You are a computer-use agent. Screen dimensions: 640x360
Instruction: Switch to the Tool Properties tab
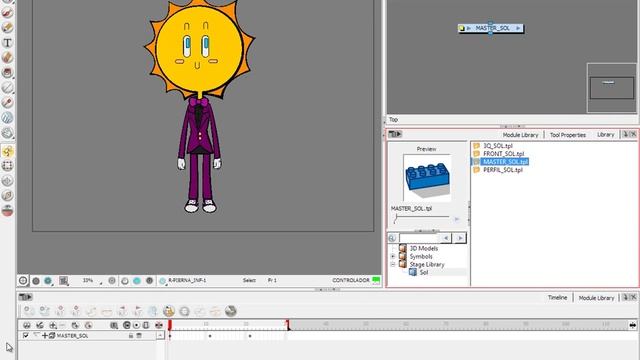tap(568, 135)
